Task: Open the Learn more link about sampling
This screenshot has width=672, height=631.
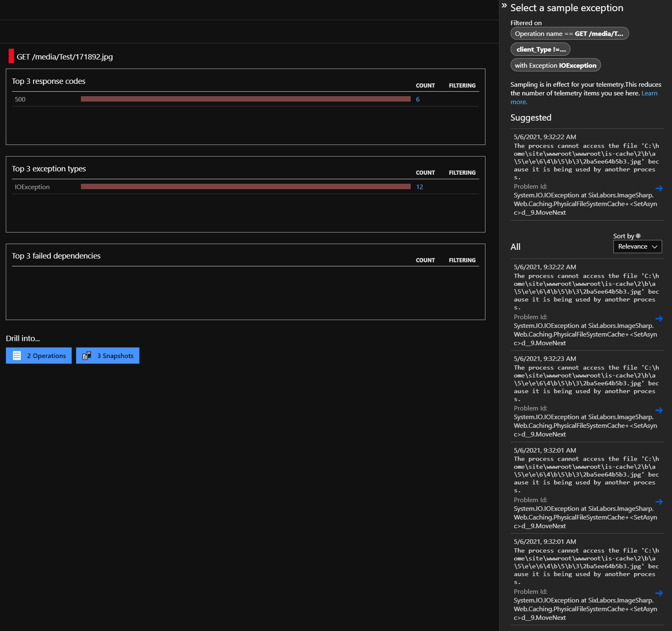Action: tap(649, 93)
